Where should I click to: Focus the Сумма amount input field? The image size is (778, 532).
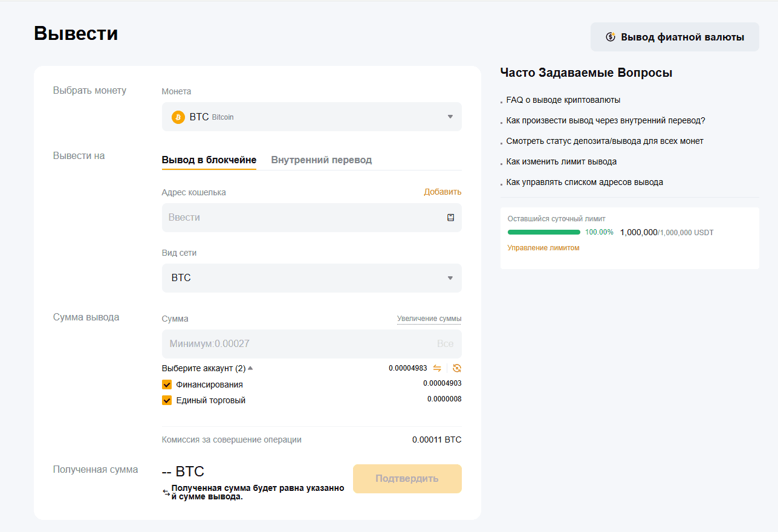312,344
